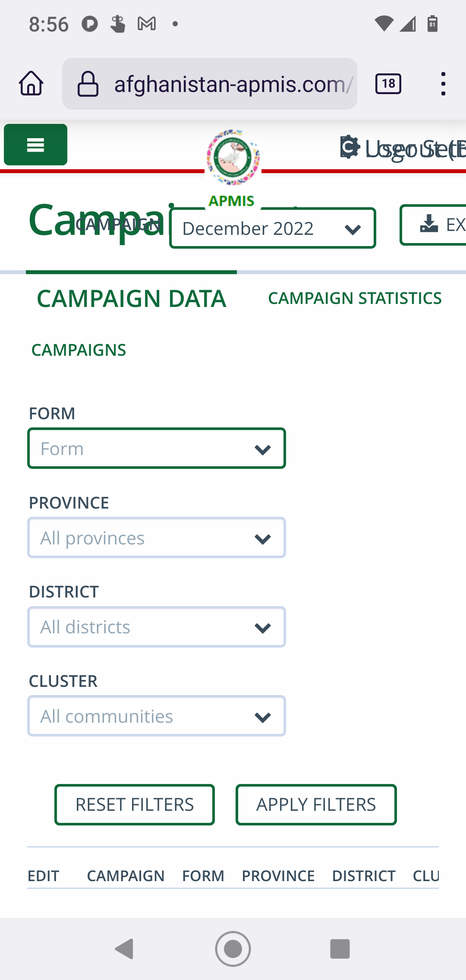
Task: Tap the Android recent apps square
Action: pyautogui.click(x=340, y=948)
